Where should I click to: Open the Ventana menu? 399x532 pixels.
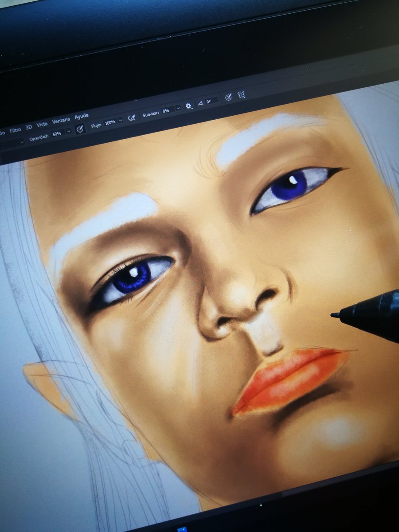pos(61,120)
